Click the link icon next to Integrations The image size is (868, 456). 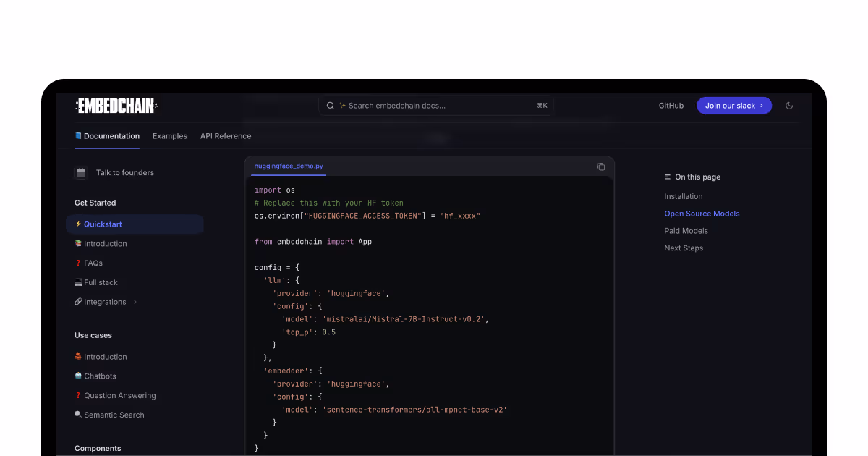[x=78, y=302]
